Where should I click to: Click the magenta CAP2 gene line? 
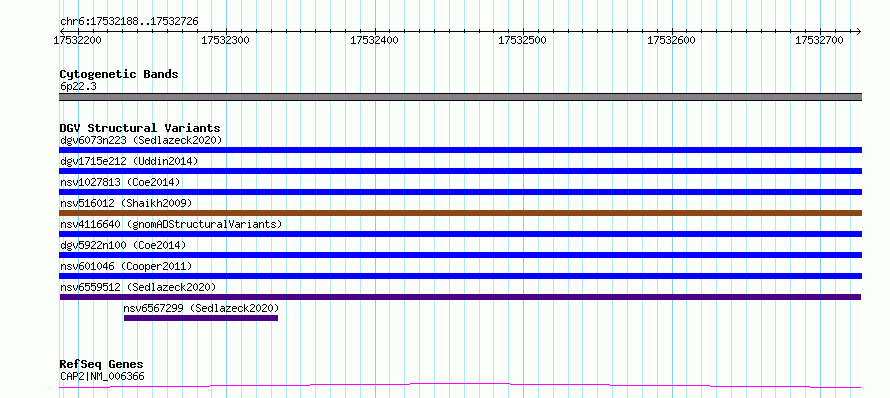pos(460,386)
